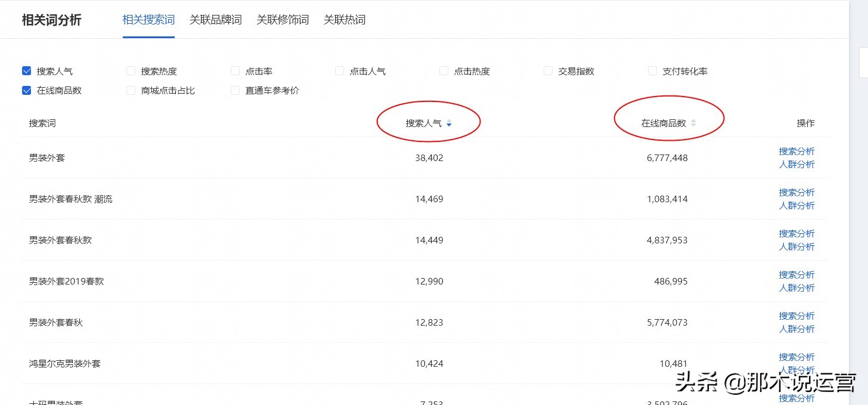The width and height of the screenshot is (868, 405).
Task: Enable the 搜索热度 metric checkbox
Action: pos(130,70)
